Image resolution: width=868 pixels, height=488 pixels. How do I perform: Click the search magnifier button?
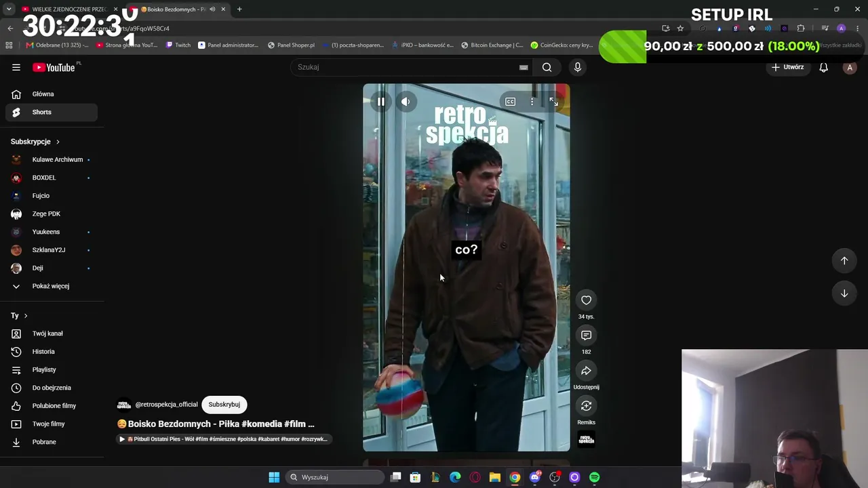pos(547,67)
